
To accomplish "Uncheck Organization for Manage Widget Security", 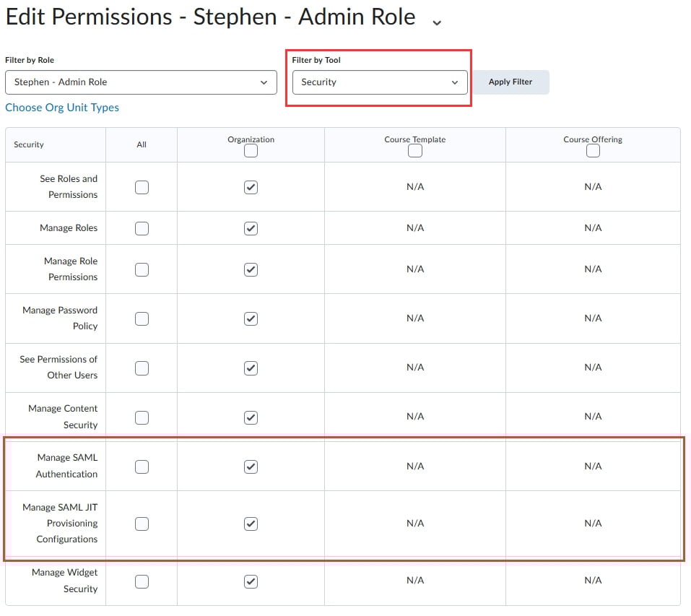I will (x=251, y=581).
